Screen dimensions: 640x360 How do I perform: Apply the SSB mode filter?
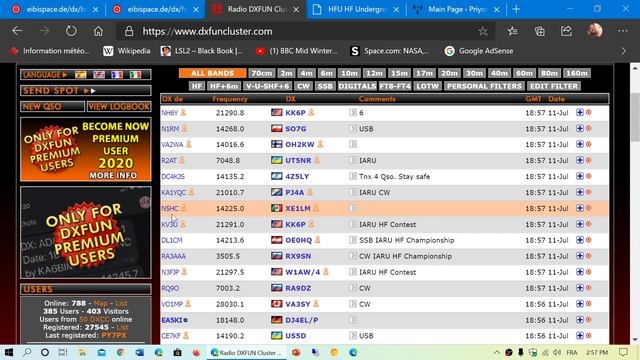(x=325, y=86)
